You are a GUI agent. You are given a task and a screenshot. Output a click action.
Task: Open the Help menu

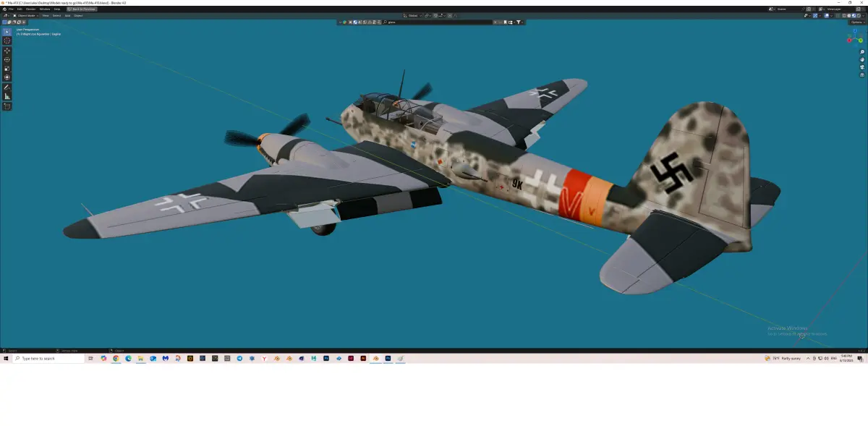click(x=57, y=9)
